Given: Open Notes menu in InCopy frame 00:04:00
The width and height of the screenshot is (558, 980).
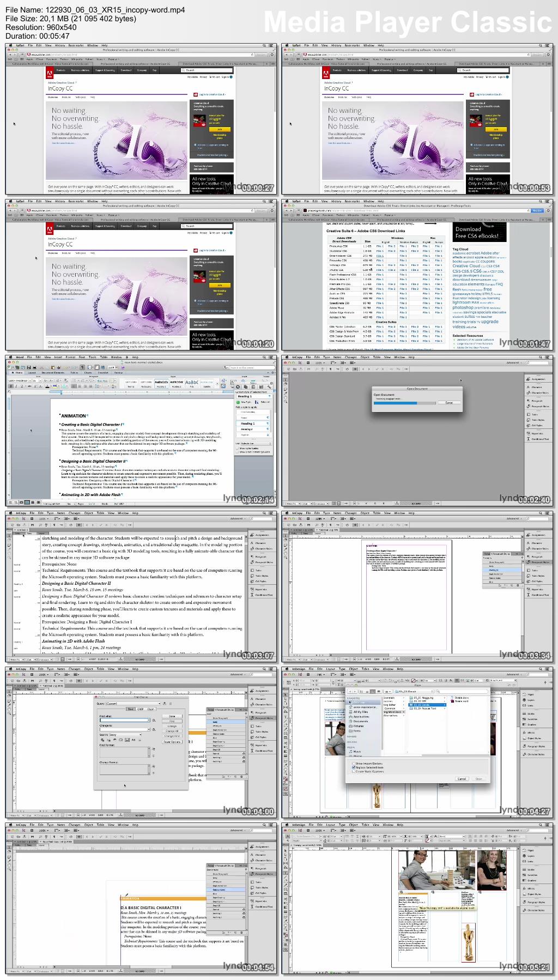Looking at the screenshot, I should 61,669.
